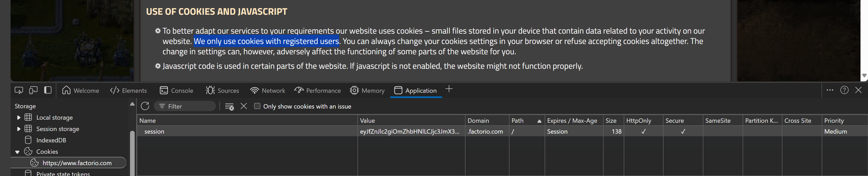Click the Medium priority cell
Viewport: 868px width, 176px height.
[844, 132]
